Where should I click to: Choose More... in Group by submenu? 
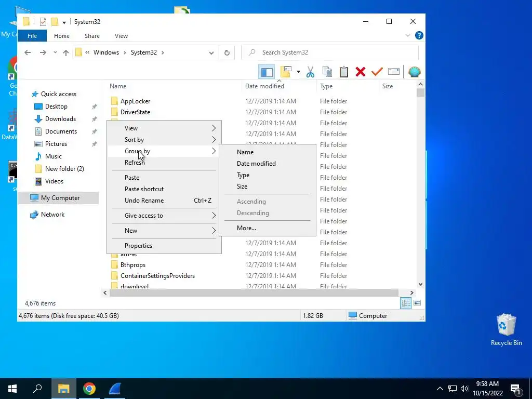[x=268, y=228]
